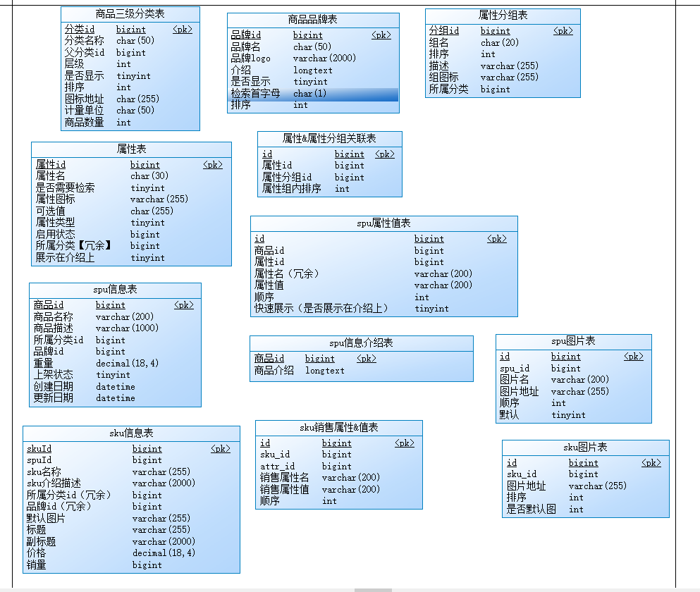Click the 属性分组id bigint row
The height and width of the screenshot is (592, 700).
click(x=329, y=177)
